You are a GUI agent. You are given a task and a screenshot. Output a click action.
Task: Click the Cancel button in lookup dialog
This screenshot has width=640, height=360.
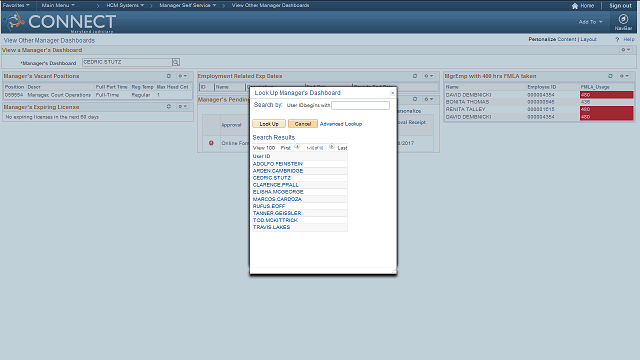click(x=303, y=124)
